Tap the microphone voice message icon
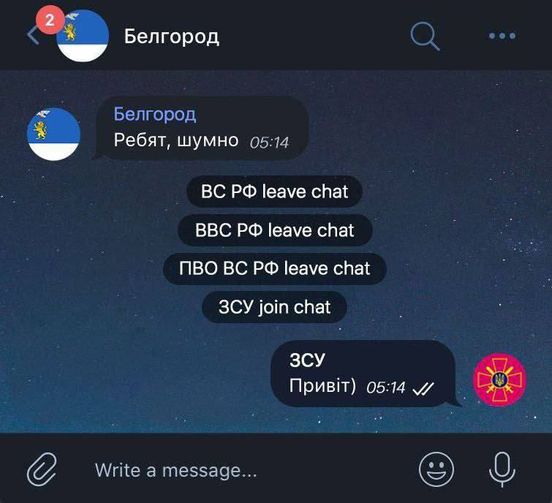This screenshot has width=552, height=503. 502,470
